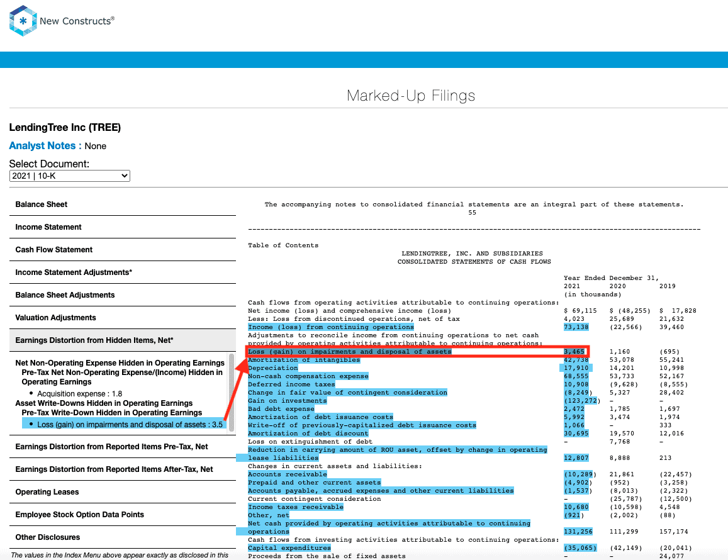The image size is (728, 560).
Task: Click highlighted Other, net line item
Action: point(268,515)
